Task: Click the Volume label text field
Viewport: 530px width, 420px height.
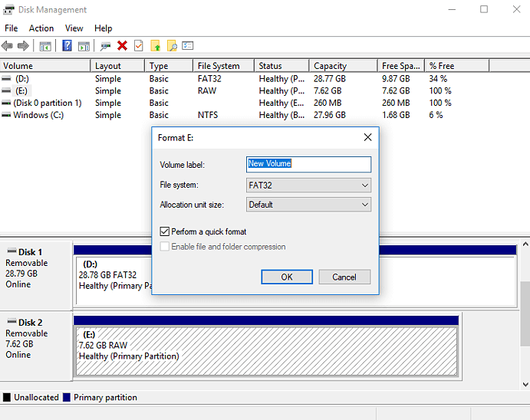Action: coord(308,164)
